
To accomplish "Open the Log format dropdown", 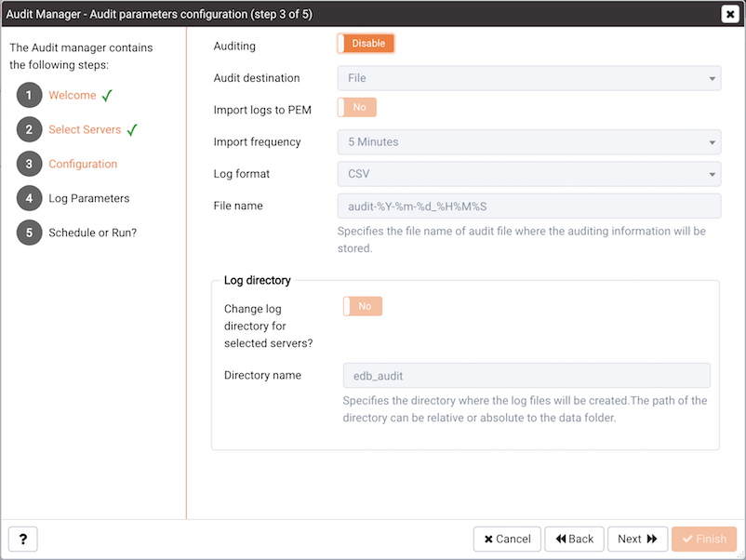I will [529, 174].
